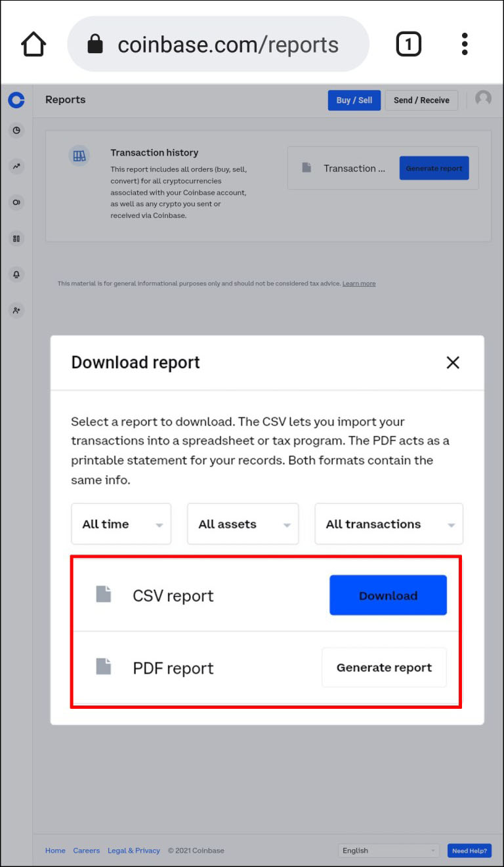504x867 pixels.
Task: Open the portfolio pie chart sidebar icon
Action: point(16,131)
